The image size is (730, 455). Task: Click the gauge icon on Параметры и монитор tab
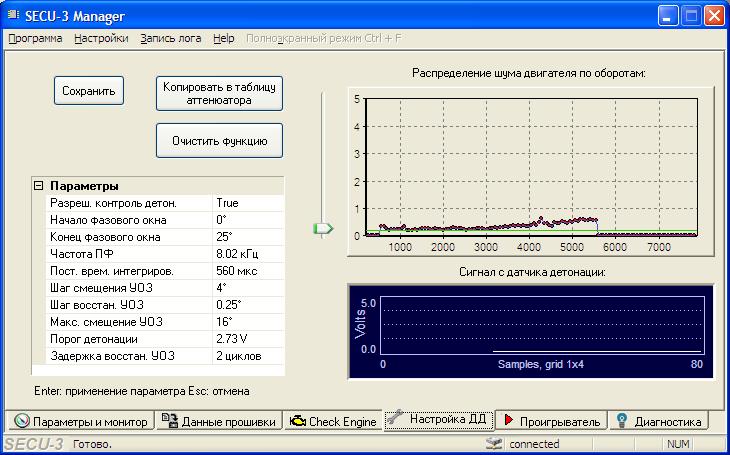point(21,421)
